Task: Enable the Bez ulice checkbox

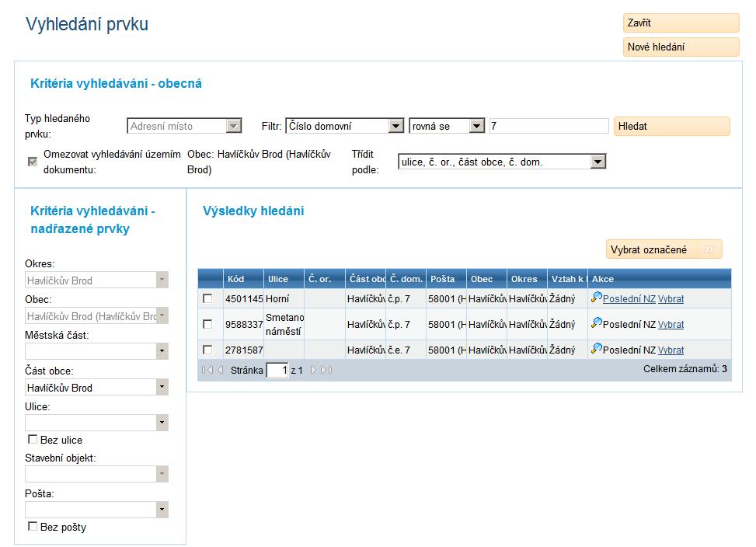Action: point(33,439)
